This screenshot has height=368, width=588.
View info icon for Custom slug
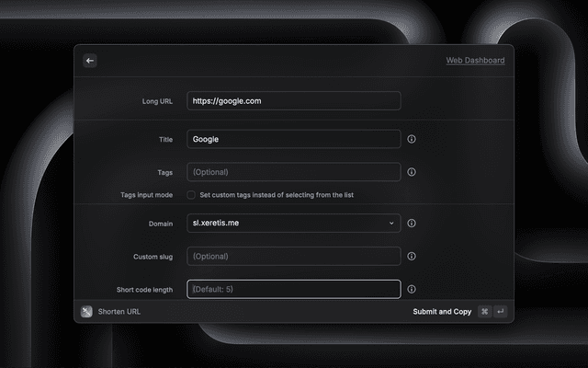click(412, 257)
